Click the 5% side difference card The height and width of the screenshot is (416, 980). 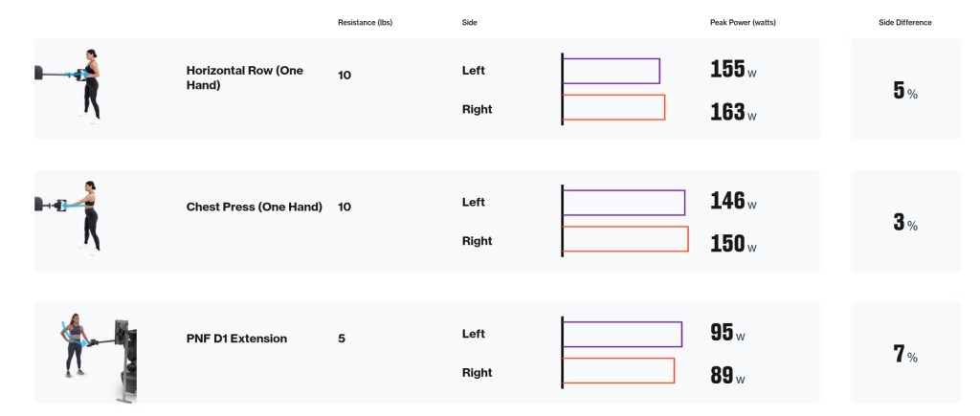point(904,90)
